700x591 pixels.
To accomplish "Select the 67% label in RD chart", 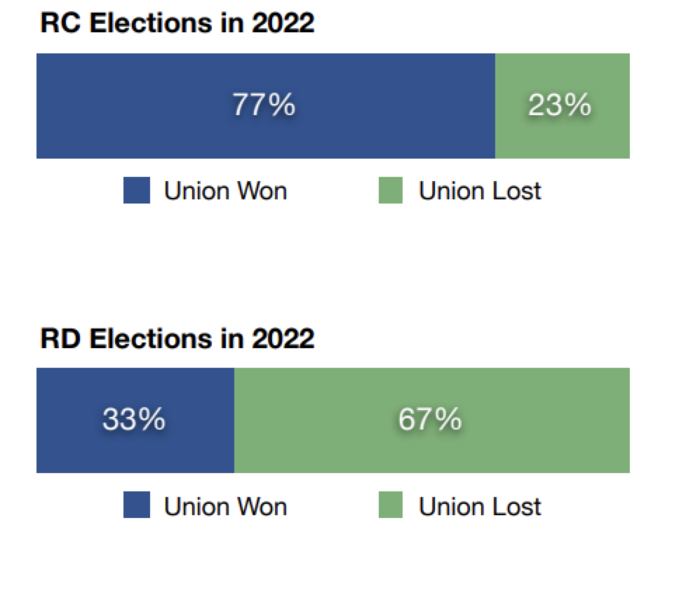I will click(x=430, y=420).
